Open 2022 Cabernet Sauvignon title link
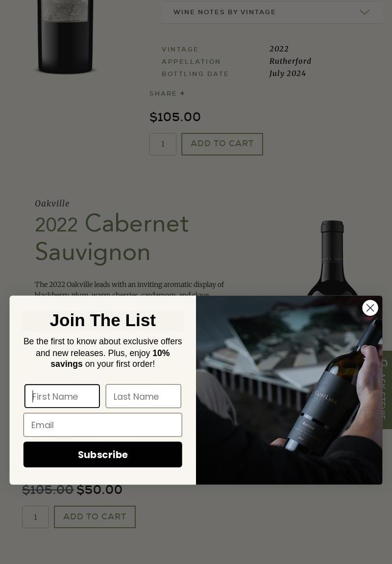This screenshot has height=564, width=392. tap(112, 238)
